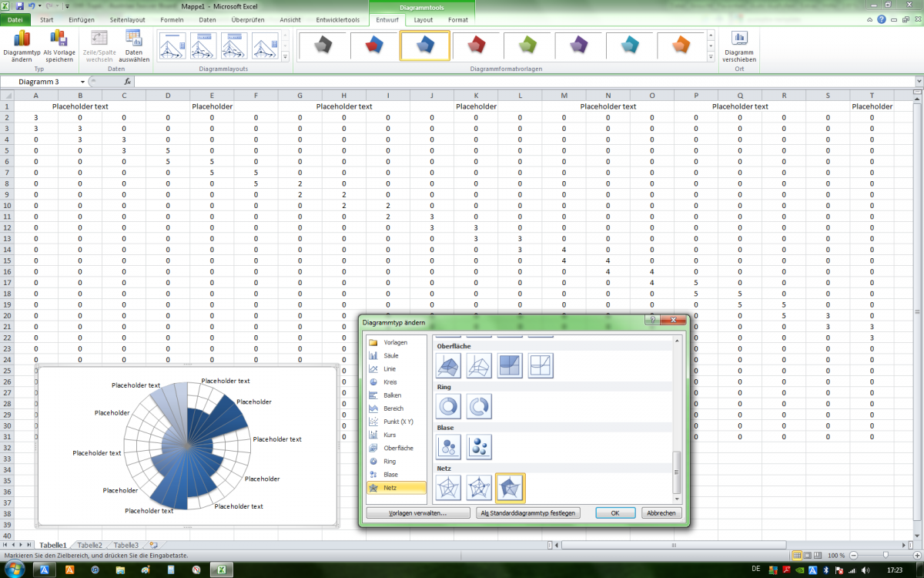Click Vorlagen verwalten... button
924x578 pixels.
click(x=417, y=512)
